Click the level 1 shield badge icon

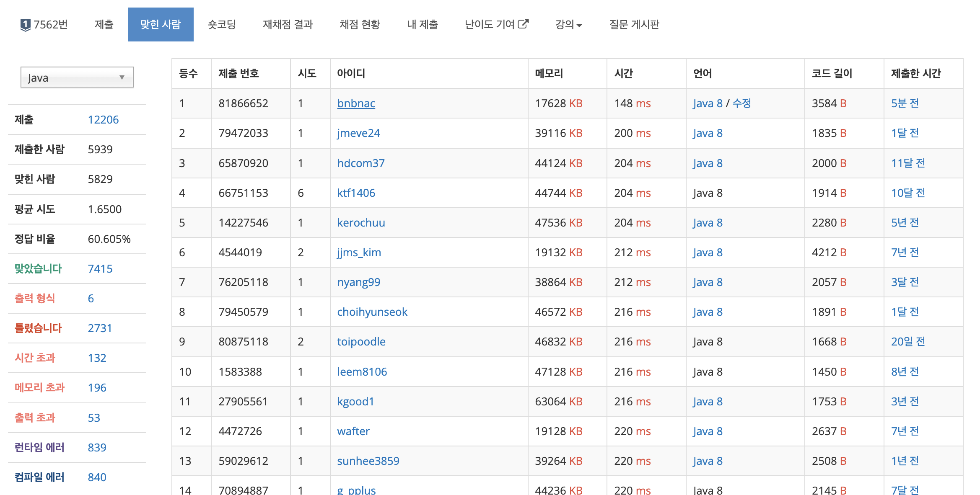tap(25, 25)
